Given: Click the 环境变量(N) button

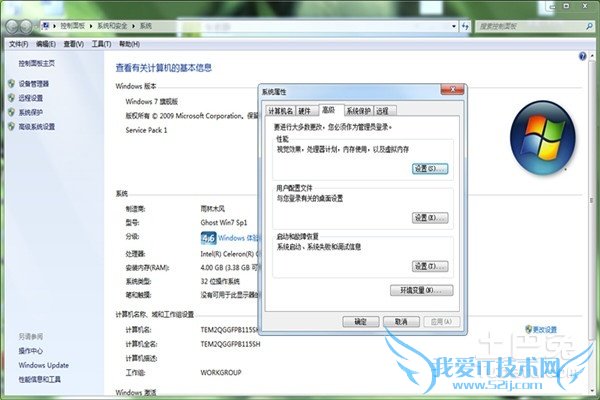Looking at the screenshot, I should [422, 291].
